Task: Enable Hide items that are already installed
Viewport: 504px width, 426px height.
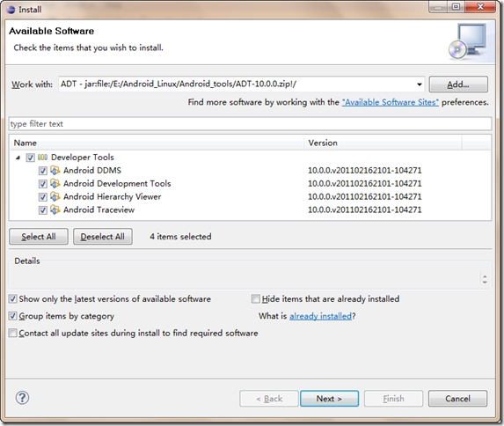Action: 256,299
